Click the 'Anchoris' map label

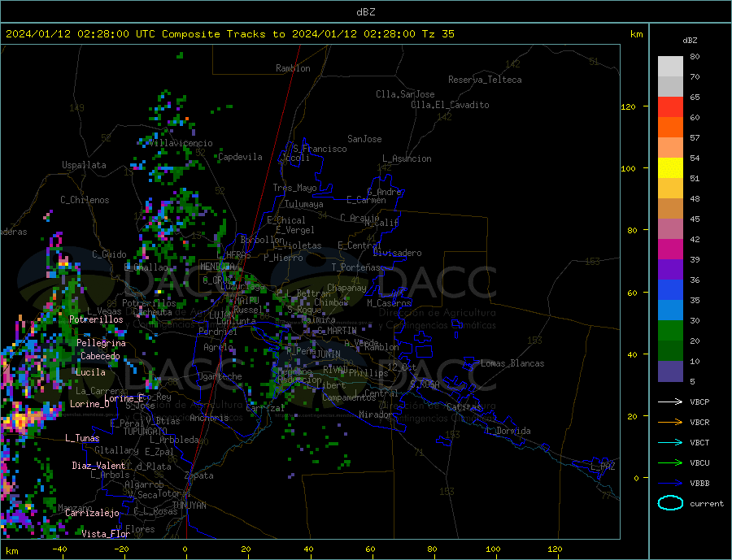[x=209, y=418]
